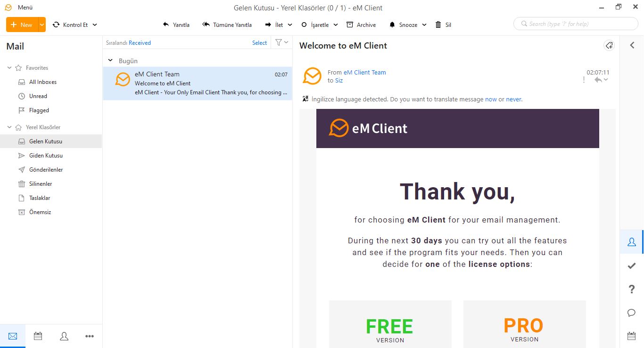Click never to disable translation
Image resolution: width=644 pixels, height=348 pixels.
(x=513, y=99)
